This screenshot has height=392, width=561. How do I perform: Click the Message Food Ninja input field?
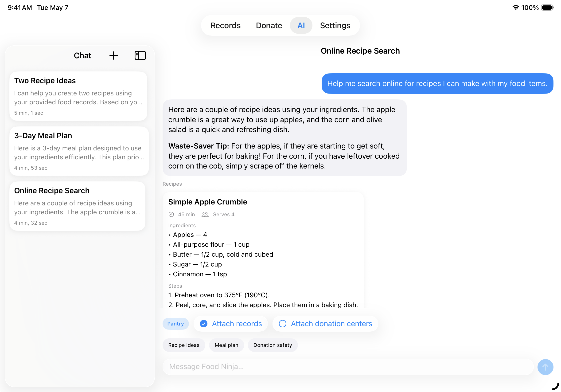pyautogui.click(x=293, y=367)
